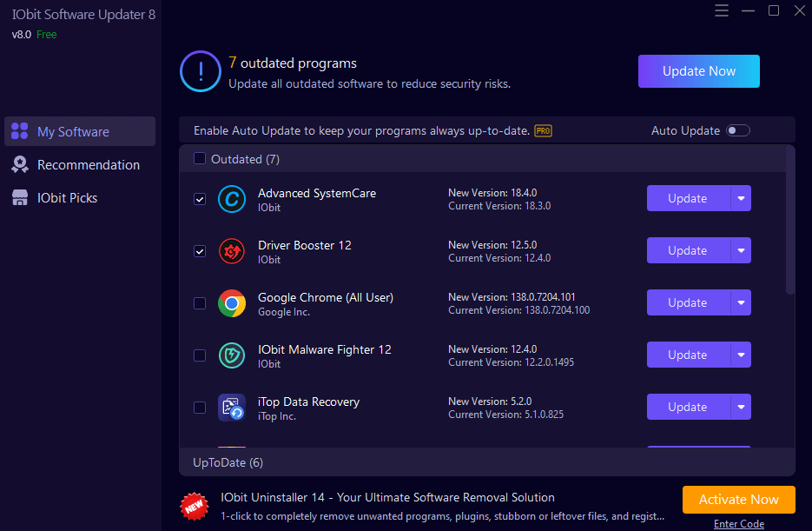Open the hamburger menu icon
812x531 pixels.
(723, 10)
